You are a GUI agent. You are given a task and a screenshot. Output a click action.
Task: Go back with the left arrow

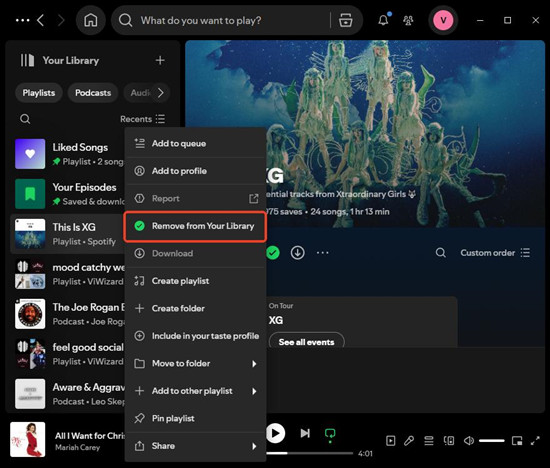point(41,20)
